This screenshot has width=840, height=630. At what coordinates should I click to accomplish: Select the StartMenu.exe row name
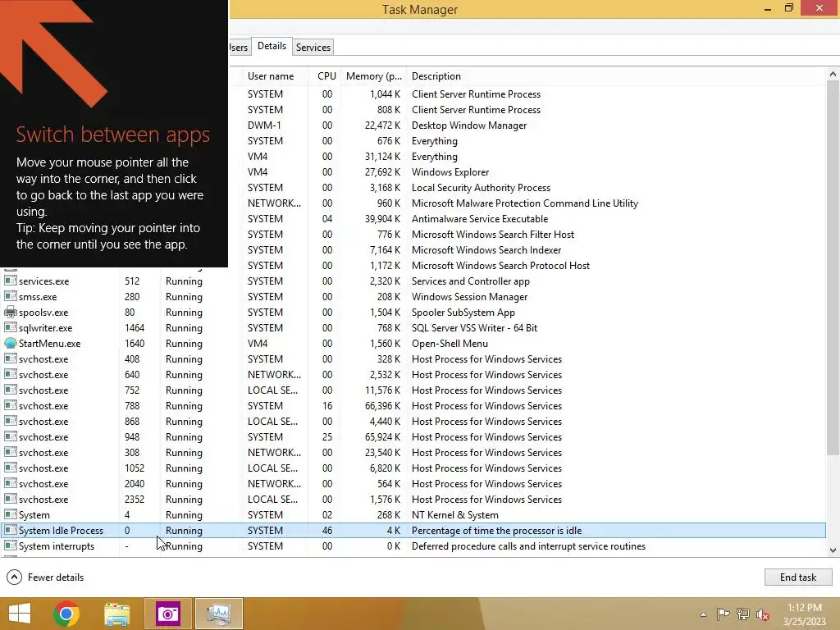click(50, 344)
